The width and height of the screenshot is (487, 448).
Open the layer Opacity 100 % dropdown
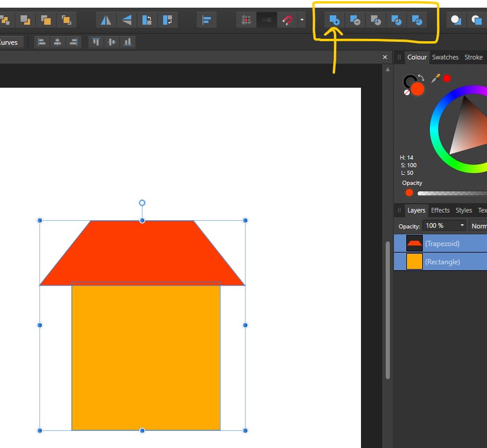coord(445,225)
